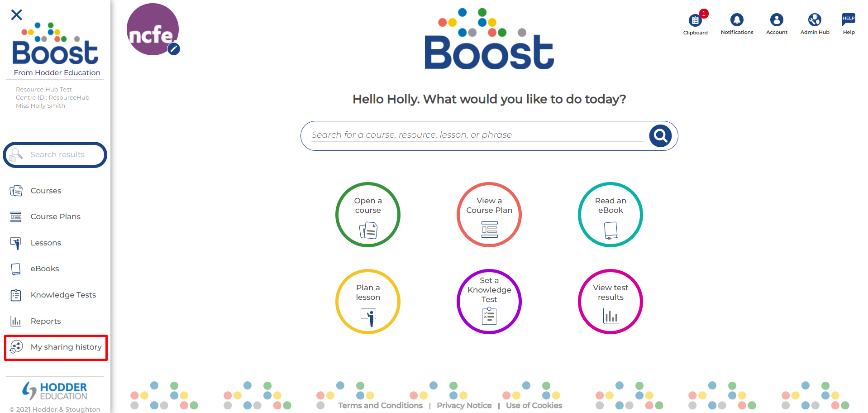Open Notifications bell icon

point(737,20)
